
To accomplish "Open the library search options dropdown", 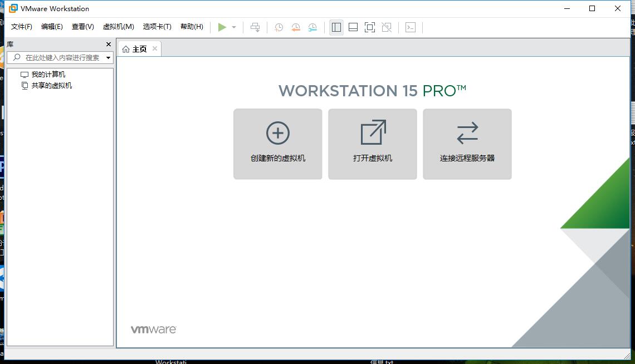I will tap(109, 57).
